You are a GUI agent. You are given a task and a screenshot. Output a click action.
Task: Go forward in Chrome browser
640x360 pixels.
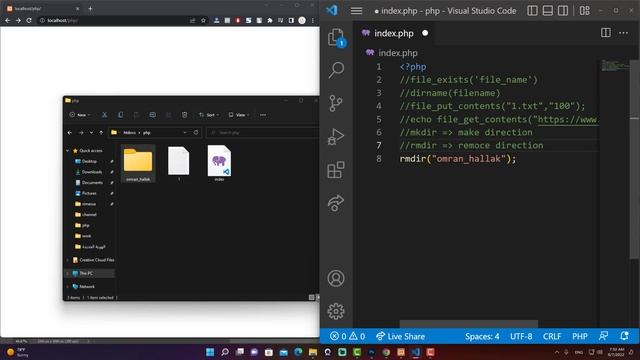[18, 20]
